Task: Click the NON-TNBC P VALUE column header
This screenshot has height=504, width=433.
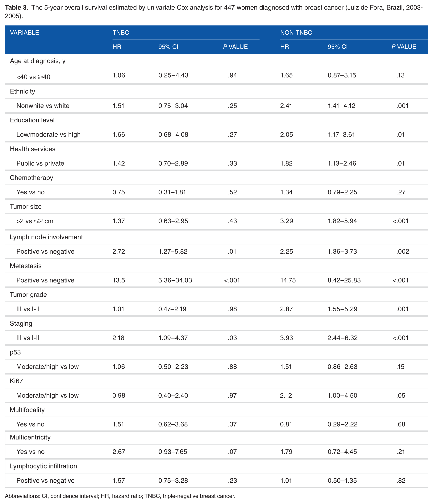Action: [x=404, y=47]
